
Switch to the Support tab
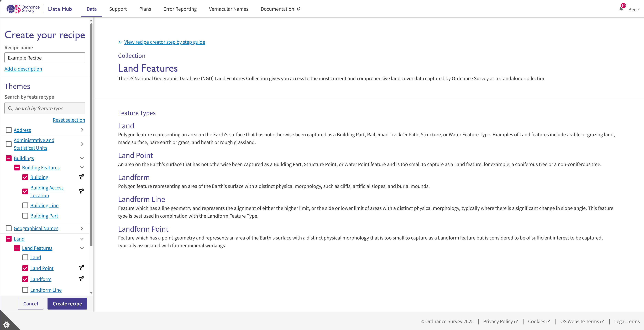[x=118, y=9]
